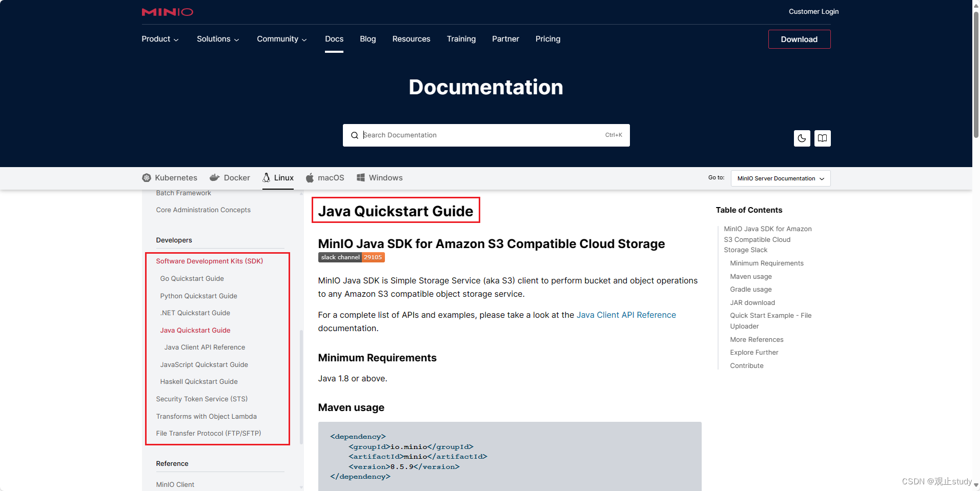
Task: Jump to Quick Start Example - File Uploader
Action: 770,321
